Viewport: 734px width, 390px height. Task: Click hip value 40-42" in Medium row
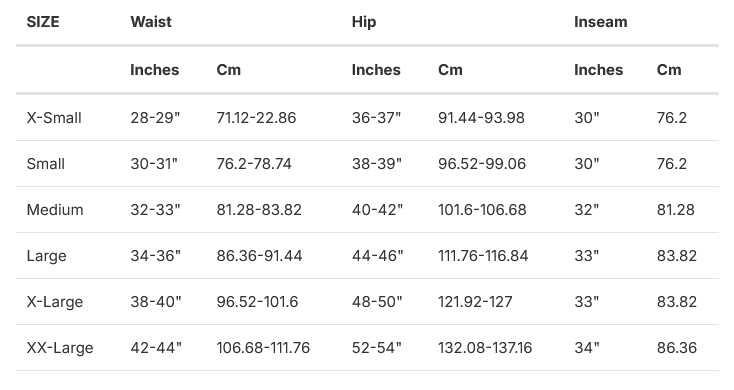377,210
